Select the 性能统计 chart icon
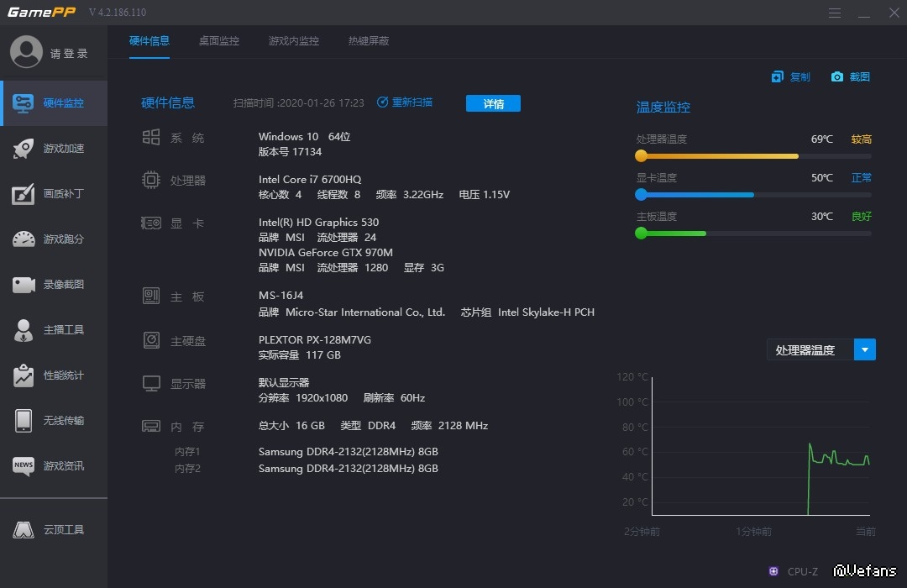The height and width of the screenshot is (588, 907). [24, 375]
